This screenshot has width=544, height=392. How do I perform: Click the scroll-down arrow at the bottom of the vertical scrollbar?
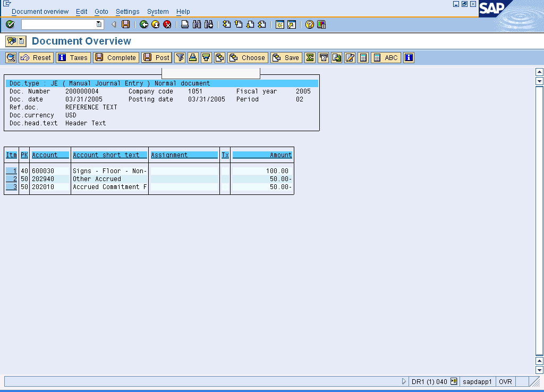(539, 370)
